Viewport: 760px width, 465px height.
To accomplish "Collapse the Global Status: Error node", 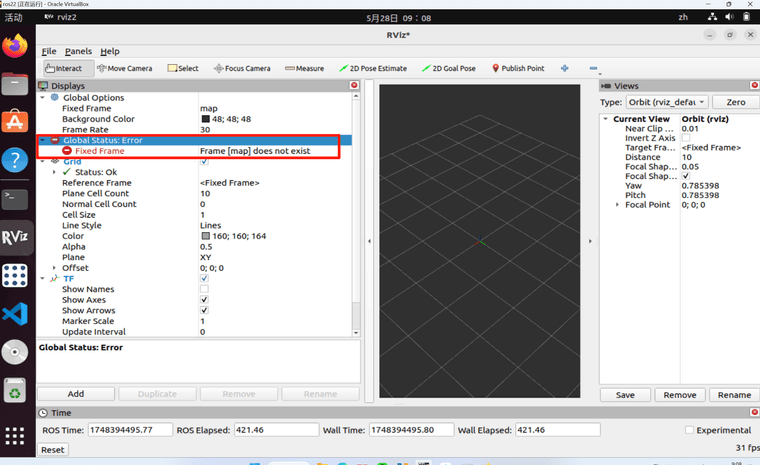I will coord(43,140).
